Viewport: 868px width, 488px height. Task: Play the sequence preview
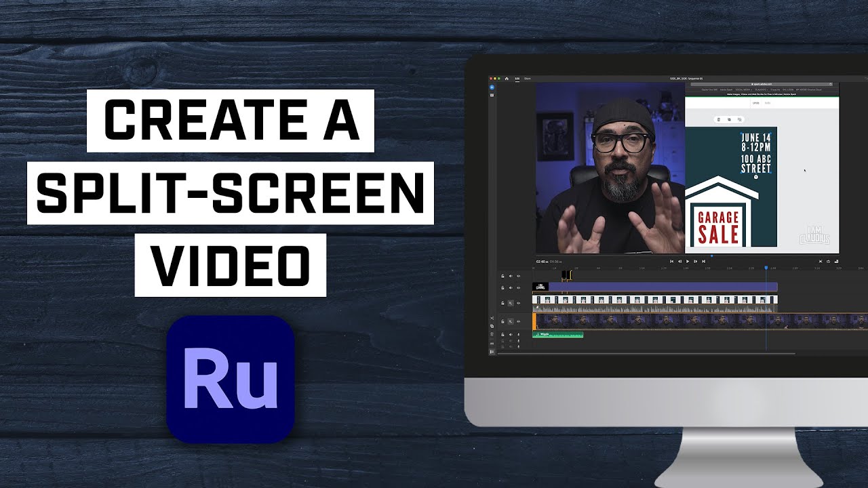688,261
